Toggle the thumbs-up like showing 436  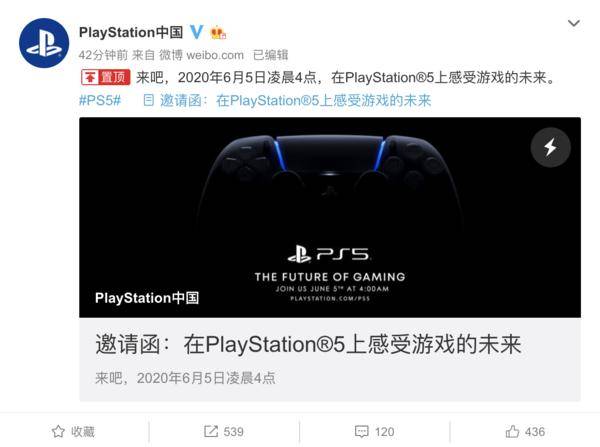click(x=525, y=432)
